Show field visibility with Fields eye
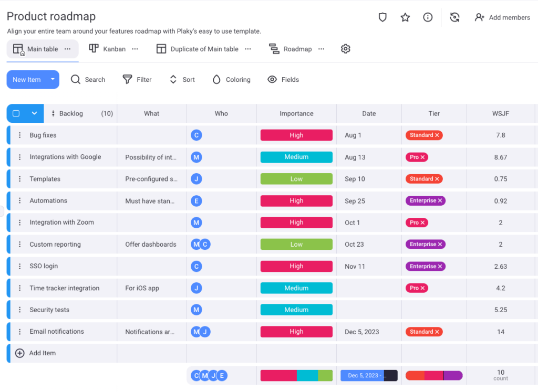The width and height of the screenshot is (538, 392). click(283, 80)
